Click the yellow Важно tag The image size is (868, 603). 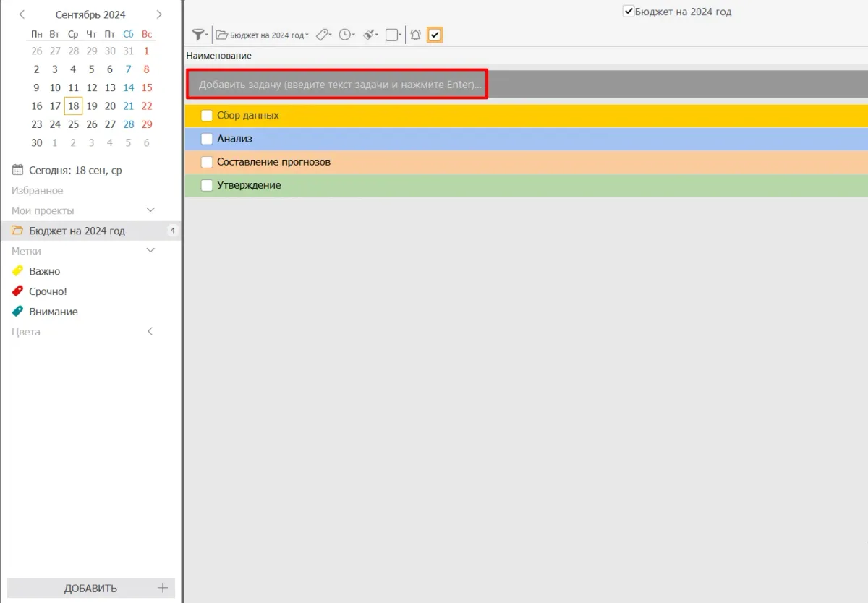click(x=44, y=271)
